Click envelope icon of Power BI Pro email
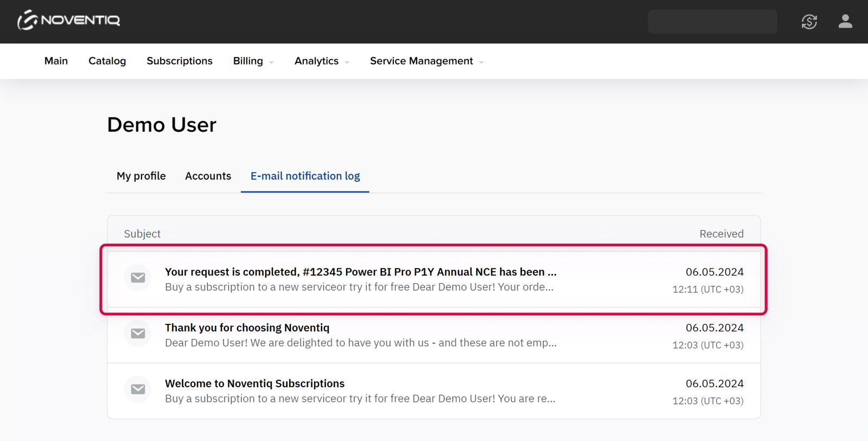Viewport: 868px width, 441px height. 138,278
